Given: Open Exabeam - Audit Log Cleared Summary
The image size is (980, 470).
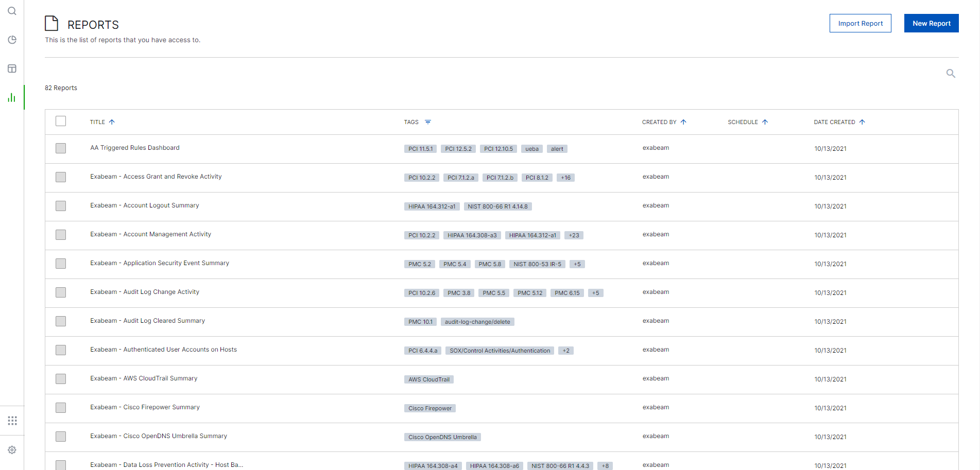Looking at the screenshot, I should click(x=148, y=321).
